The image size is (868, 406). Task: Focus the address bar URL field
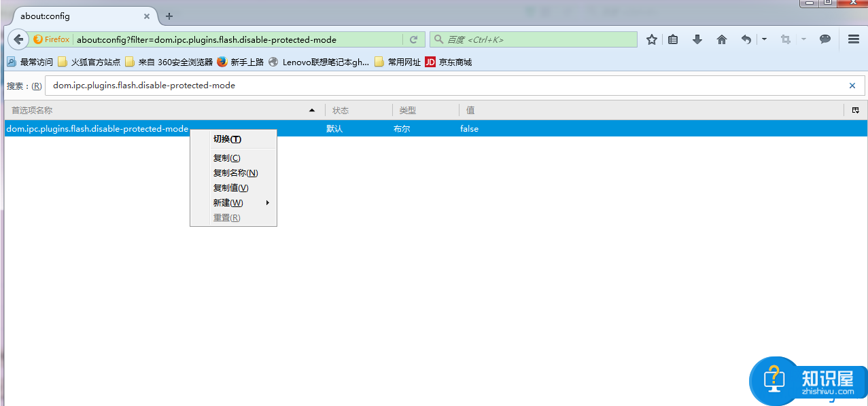coord(239,39)
